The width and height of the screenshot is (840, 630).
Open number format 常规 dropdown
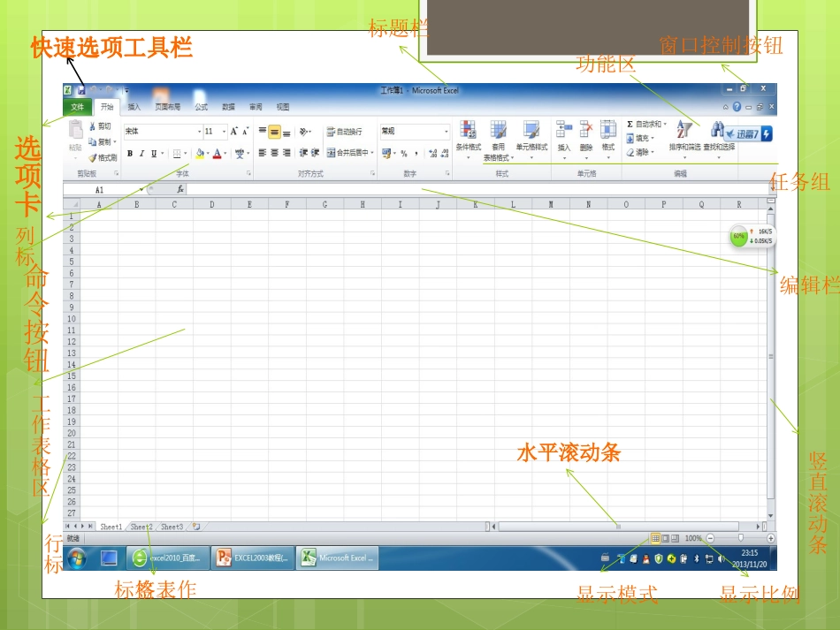click(446, 131)
